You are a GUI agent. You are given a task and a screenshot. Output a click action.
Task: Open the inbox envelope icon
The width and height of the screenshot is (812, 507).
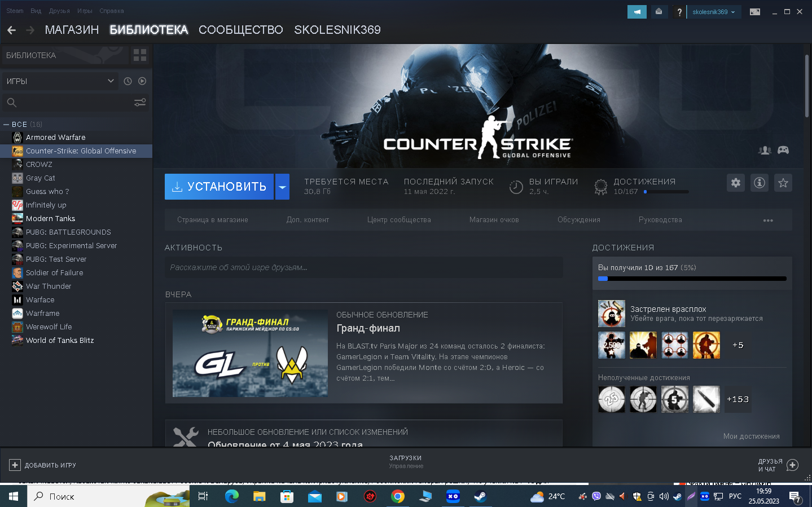659,11
